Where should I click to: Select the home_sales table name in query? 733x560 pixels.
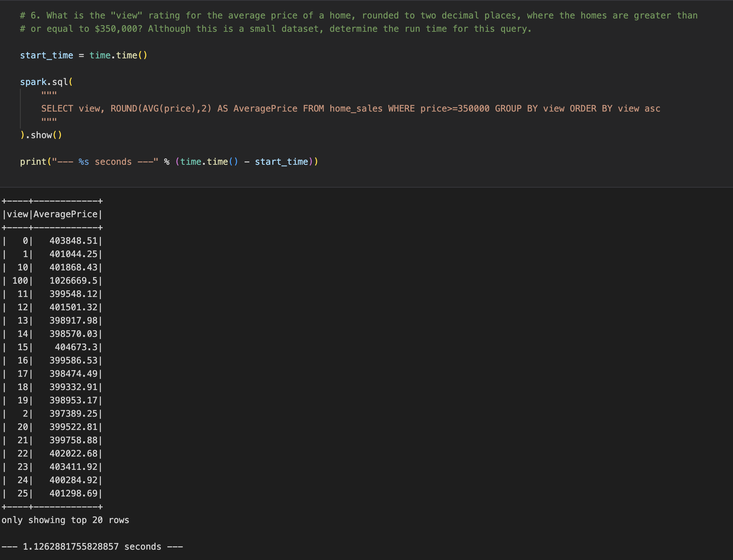(355, 108)
